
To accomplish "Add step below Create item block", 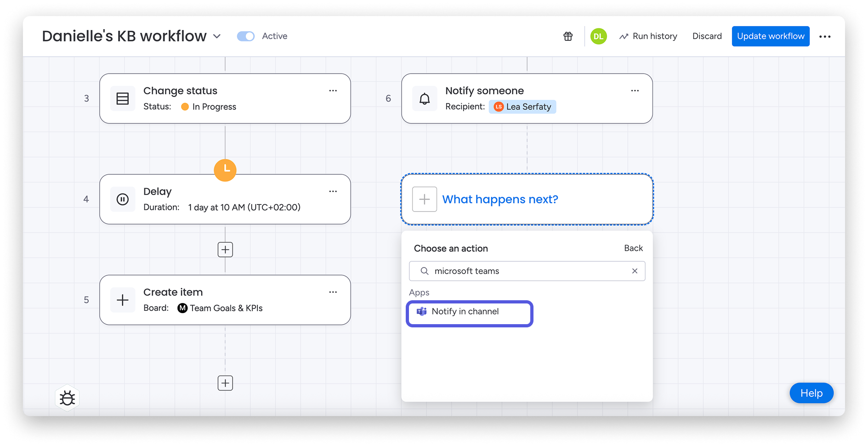I will [x=225, y=383].
